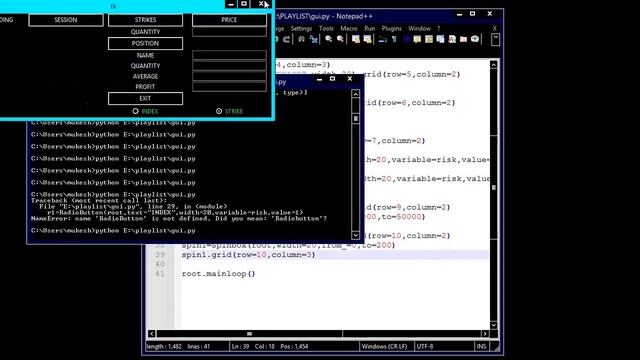Click the QUANTITY entry field below NAME
640x360 pixels.
(229, 66)
